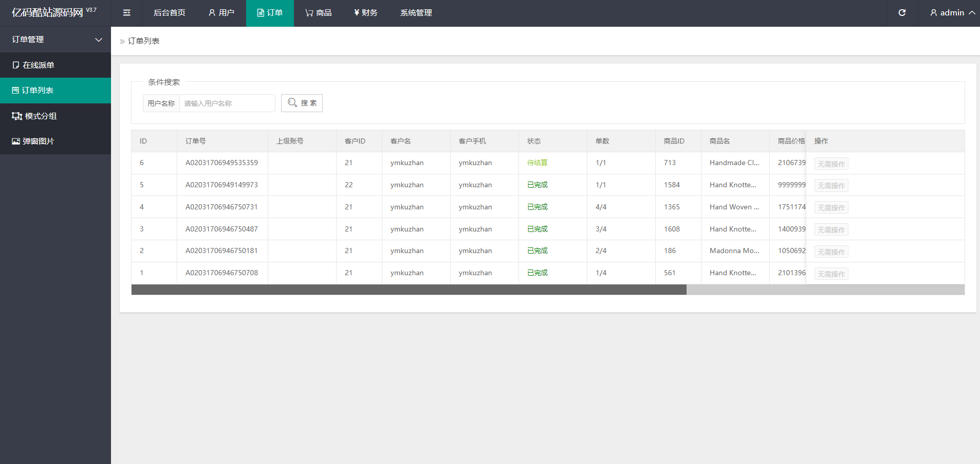980x464 pixels.
Task: Click 无需操作 for order ID 5
Action: 831,186
